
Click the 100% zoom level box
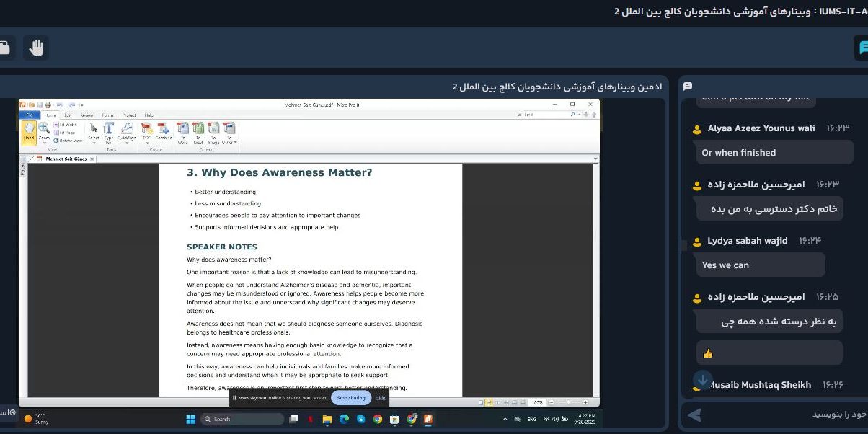[537, 402]
